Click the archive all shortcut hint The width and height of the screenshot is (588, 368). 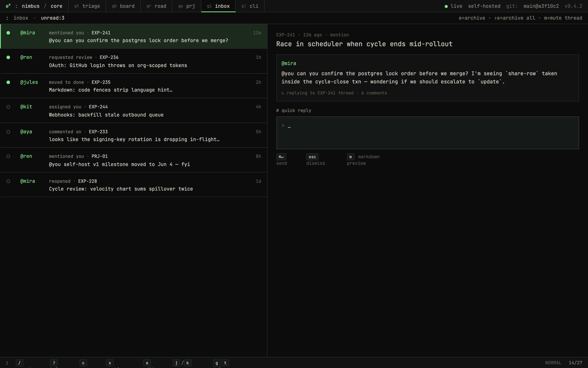click(515, 18)
